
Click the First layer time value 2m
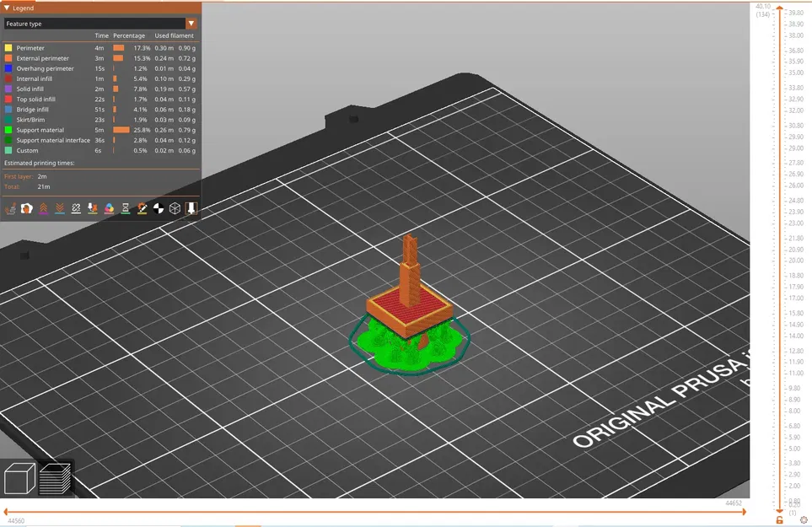42,176
